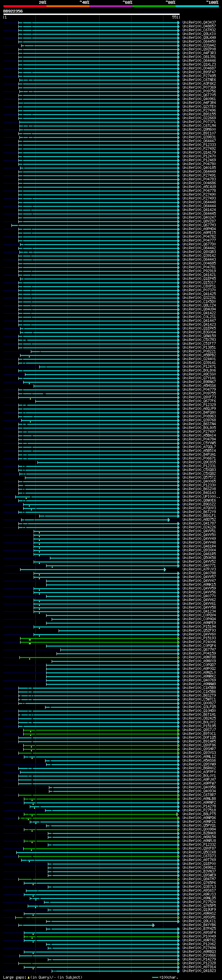Select label UniRef100_B4YYB6
Screen dimensions: 222x980
(199, 925)
